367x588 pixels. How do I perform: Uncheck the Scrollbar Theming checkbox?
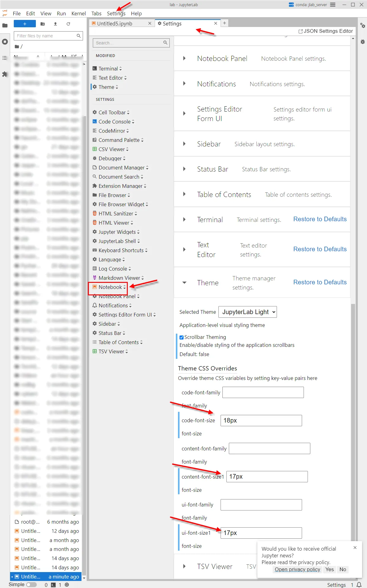tap(182, 337)
